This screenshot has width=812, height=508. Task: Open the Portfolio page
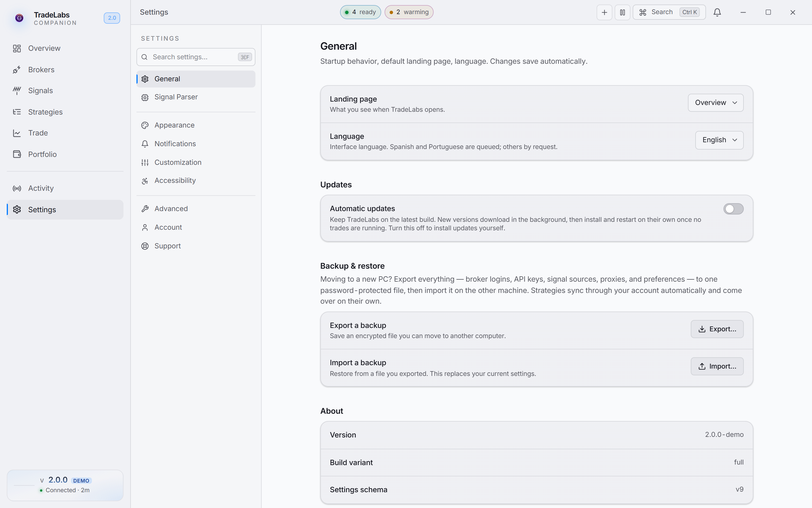coord(65,154)
